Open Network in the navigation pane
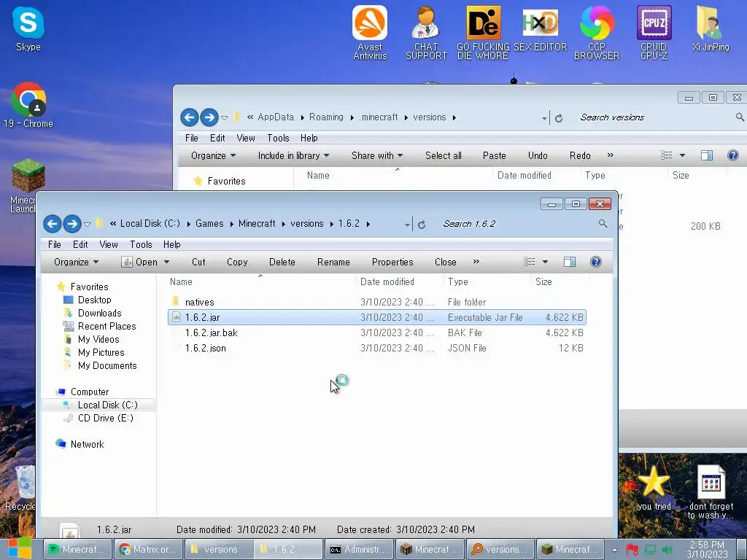 coord(87,444)
